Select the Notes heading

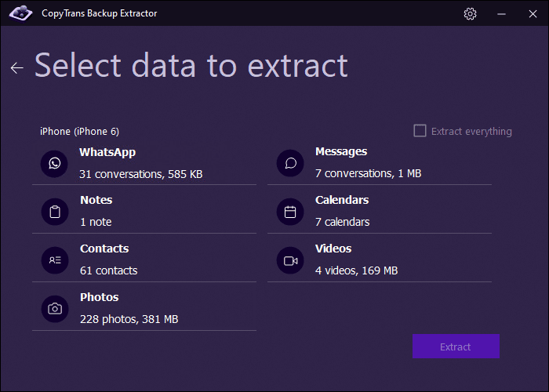96,200
